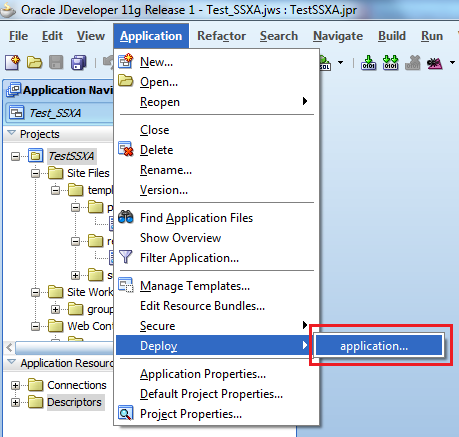This screenshot has height=437, width=459.
Task: Open the Search menu
Action: [x=279, y=36]
